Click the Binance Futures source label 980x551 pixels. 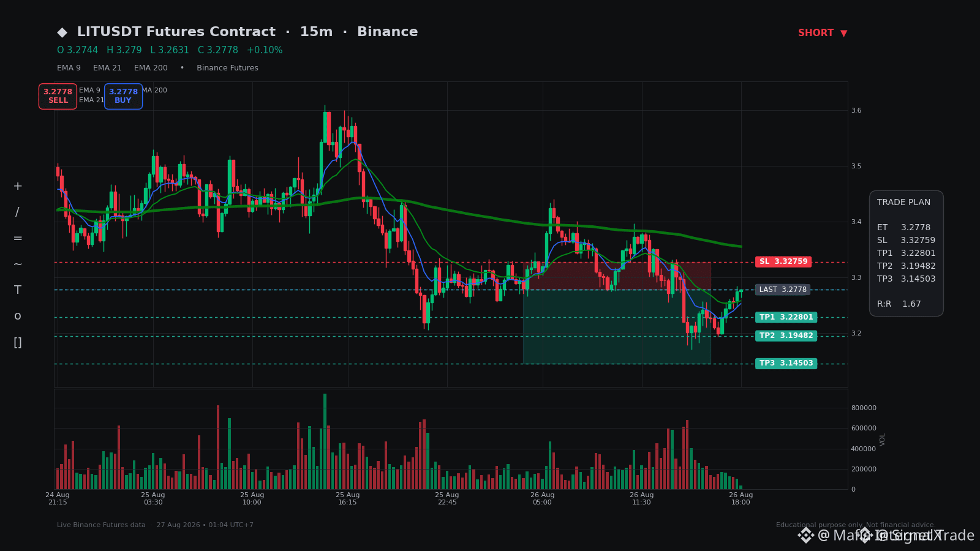pyautogui.click(x=227, y=68)
